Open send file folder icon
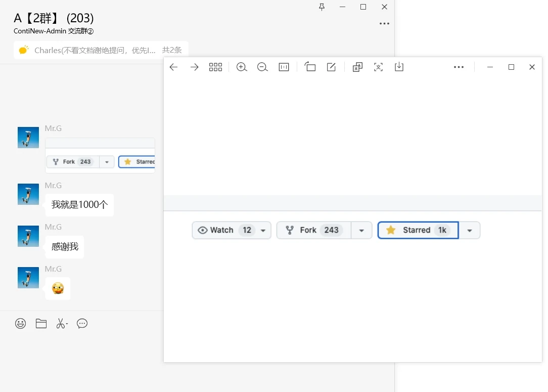The image size is (548, 392). [41, 323]
